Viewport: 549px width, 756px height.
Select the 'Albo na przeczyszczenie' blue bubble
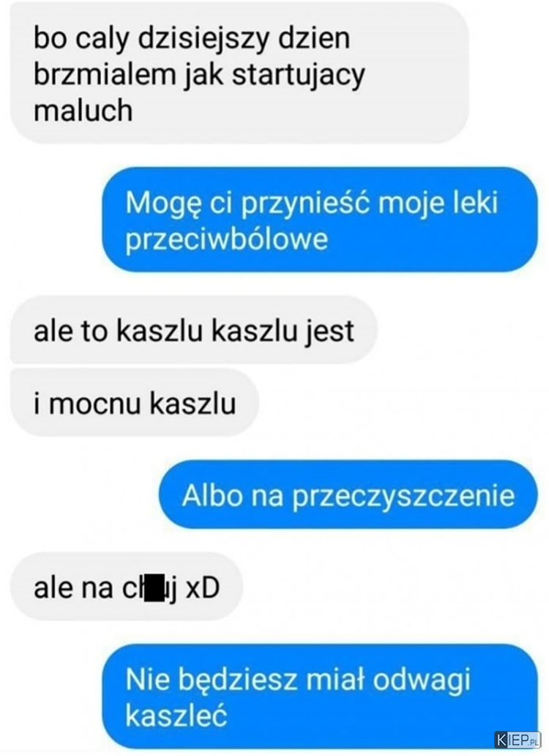tap(348, 494)
